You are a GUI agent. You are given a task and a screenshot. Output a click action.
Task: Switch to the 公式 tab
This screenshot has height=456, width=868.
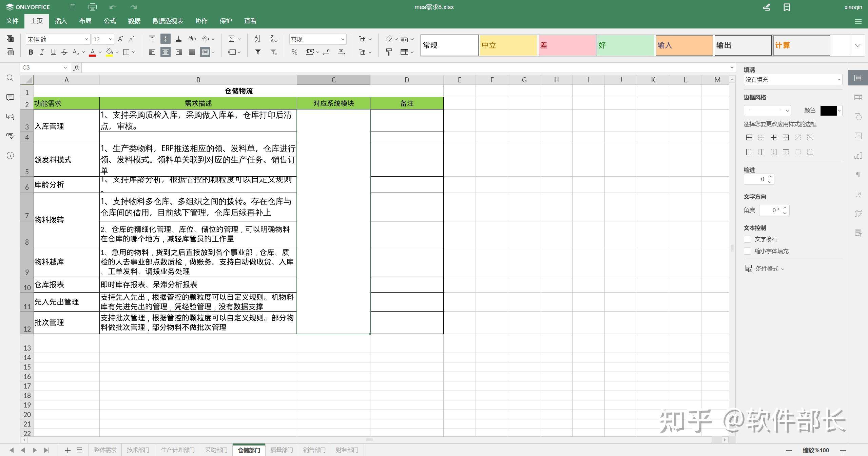tap(110, 21)
